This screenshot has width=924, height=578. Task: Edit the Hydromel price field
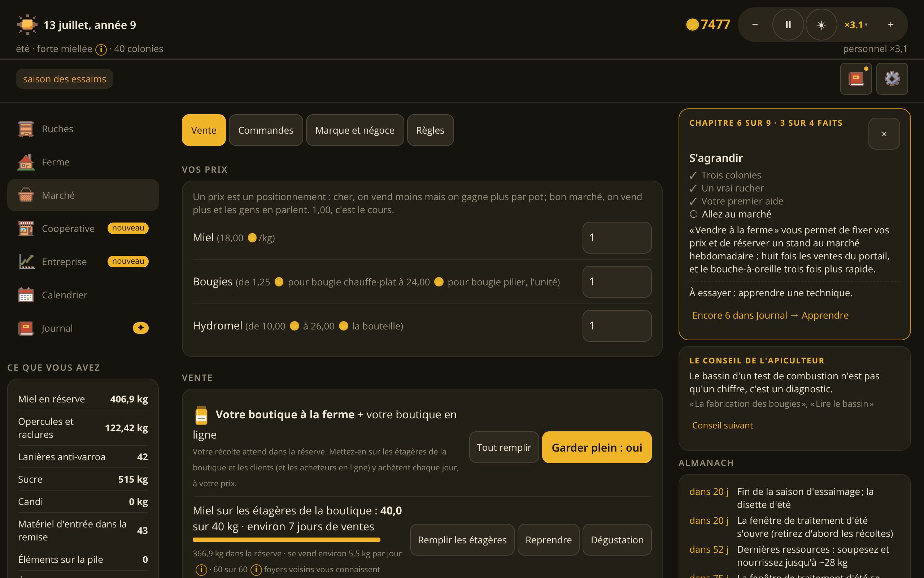point(616,326)
